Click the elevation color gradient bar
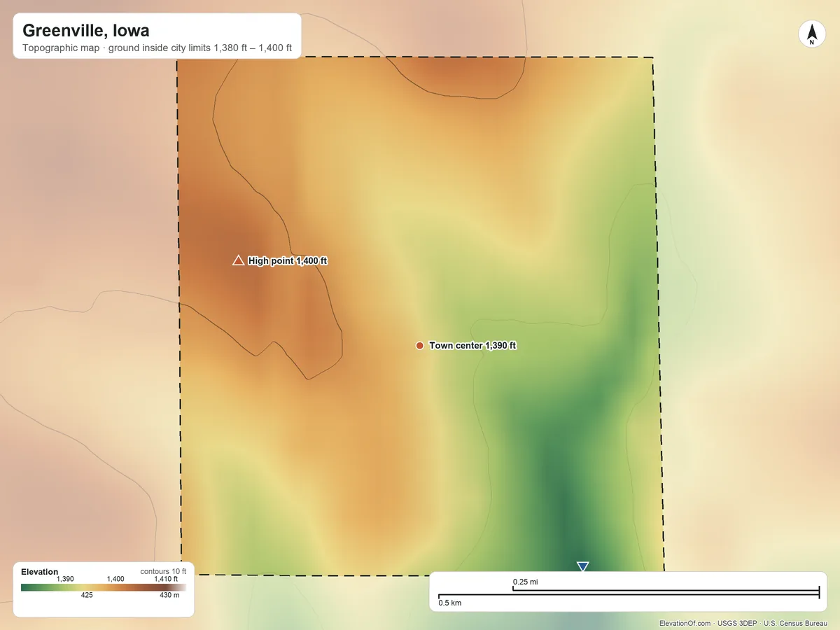 104,587
